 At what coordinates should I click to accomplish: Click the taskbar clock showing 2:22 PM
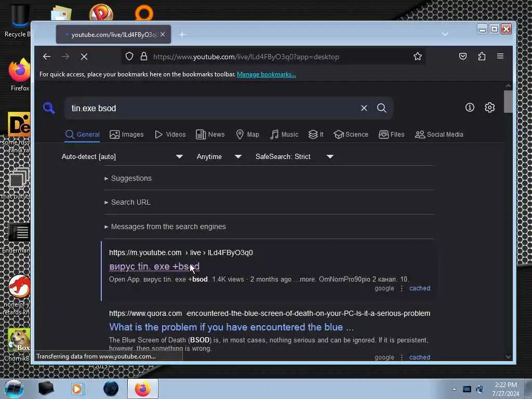506,389
